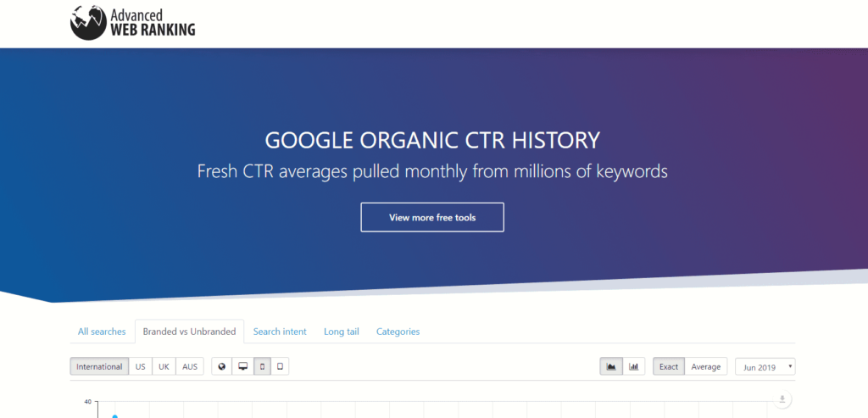
Task: Open the Categories tab
Action: click(398, 332)
